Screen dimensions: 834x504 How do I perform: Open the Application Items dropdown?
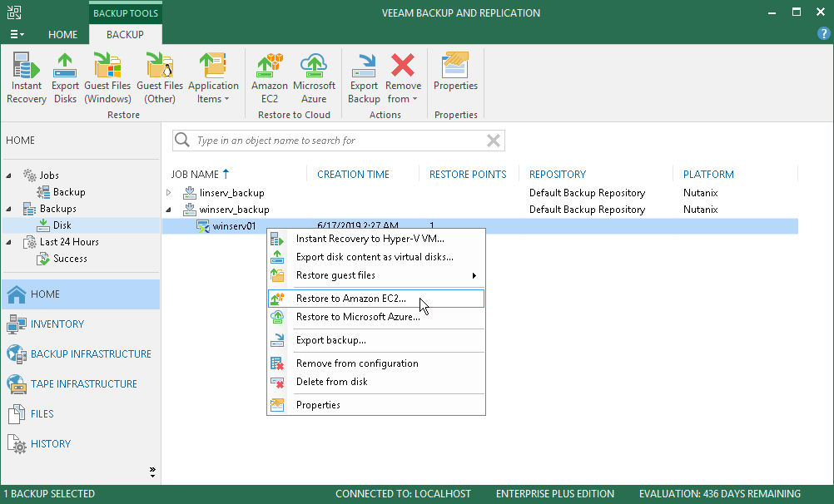tap(213, 77)
